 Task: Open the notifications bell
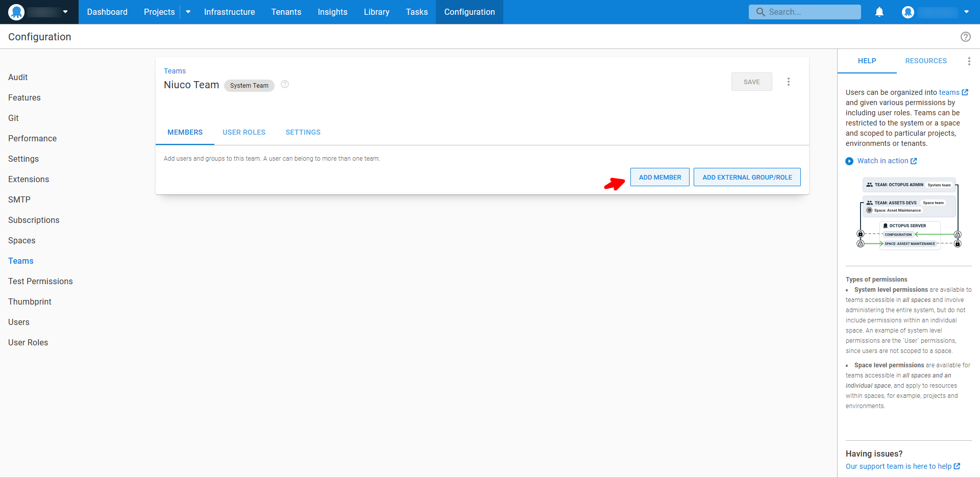click(x=879, y=12)
